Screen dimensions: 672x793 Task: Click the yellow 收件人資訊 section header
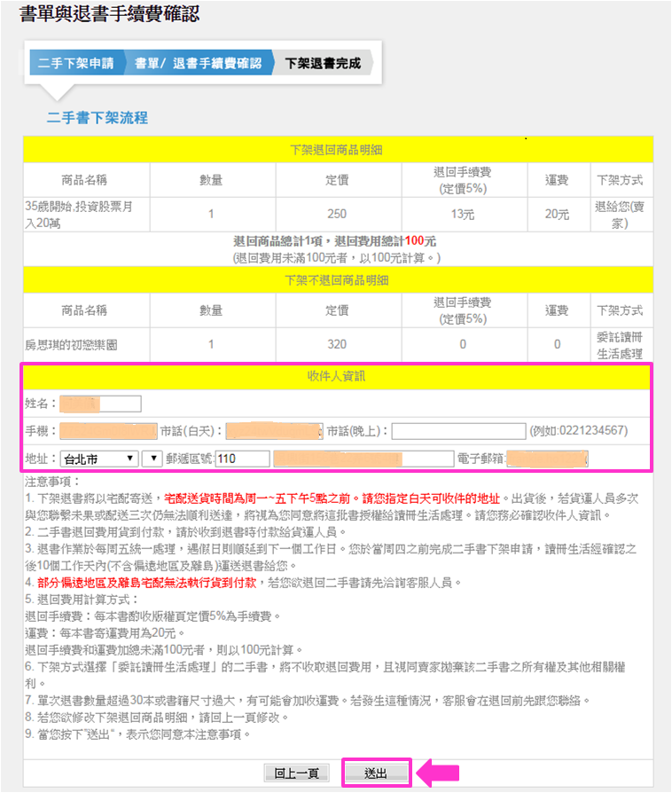pyautogui.click(x=337, y=376)
